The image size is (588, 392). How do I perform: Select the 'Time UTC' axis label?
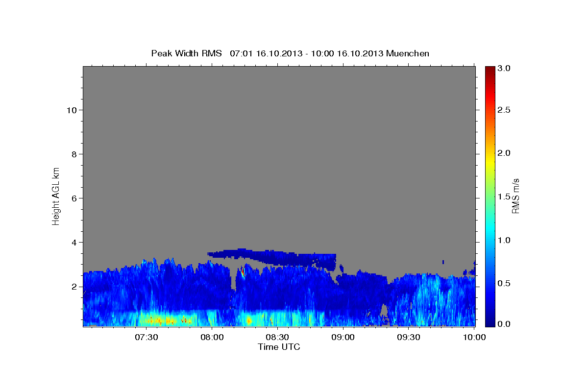279,347
